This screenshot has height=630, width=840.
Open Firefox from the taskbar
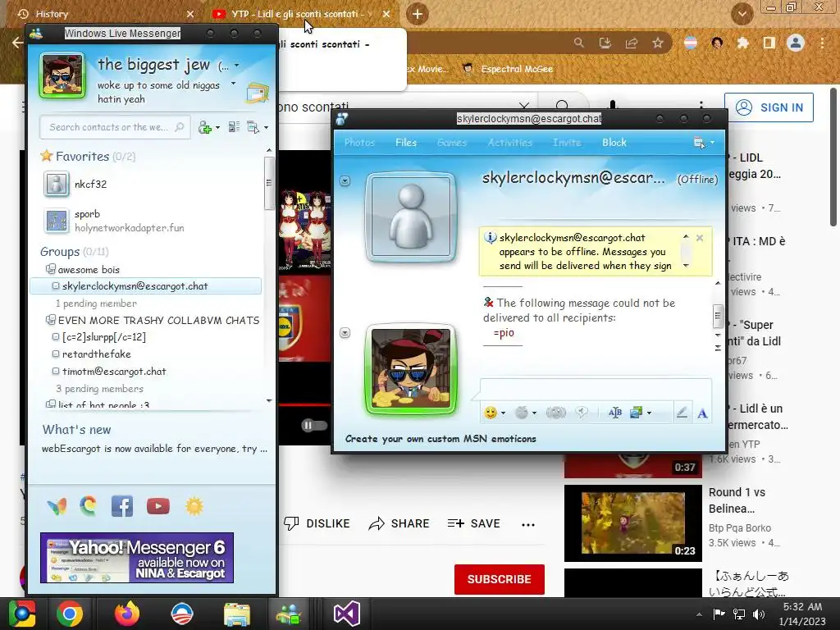[x=127, y=614]
